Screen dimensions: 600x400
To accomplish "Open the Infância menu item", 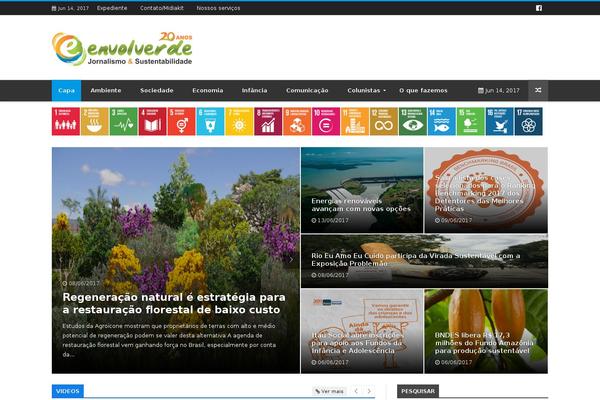I will pyautogui.click(x=254, y=91).
